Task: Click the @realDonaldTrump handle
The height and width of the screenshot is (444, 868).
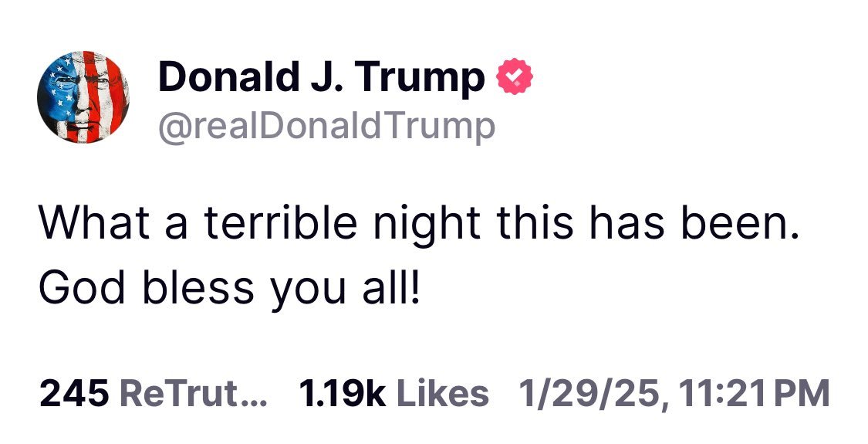Action: coord(326,127)
